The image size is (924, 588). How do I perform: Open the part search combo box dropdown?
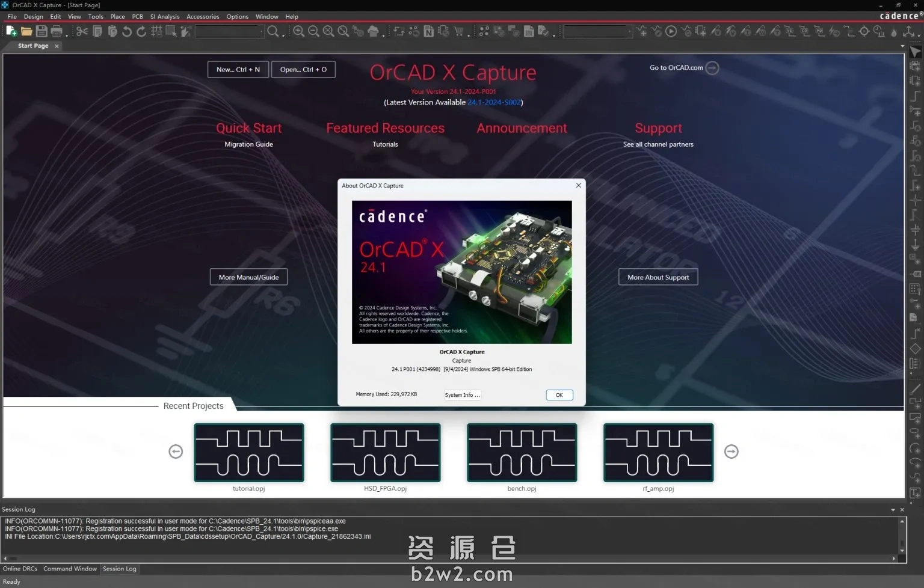pos(261,31)
